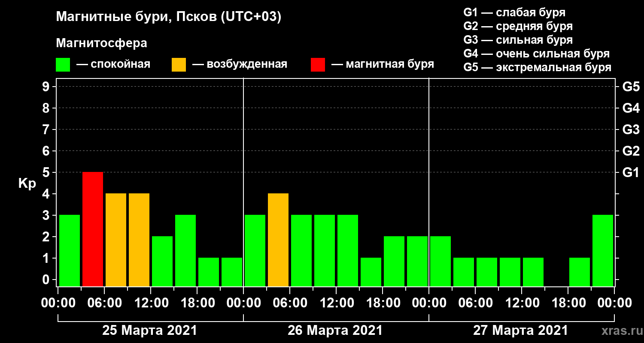This screenshot has height=343, width=644.
Task: Click the 12:00–15:00 green bar on 26 March
Action: pos(348,250)
